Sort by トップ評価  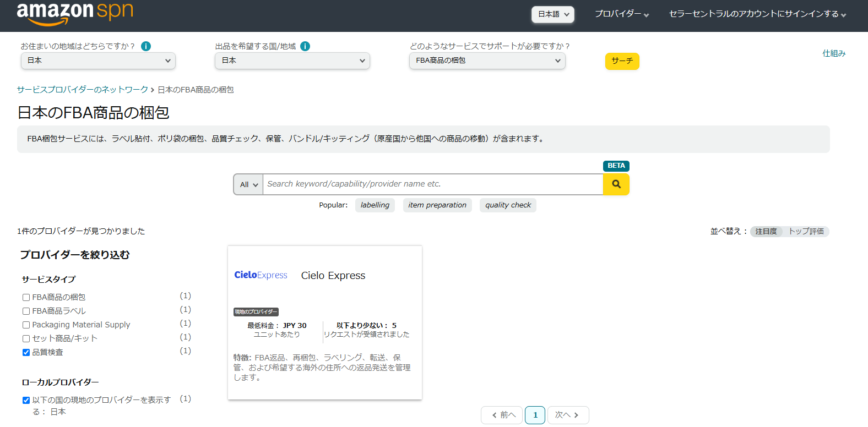(806, 232)
